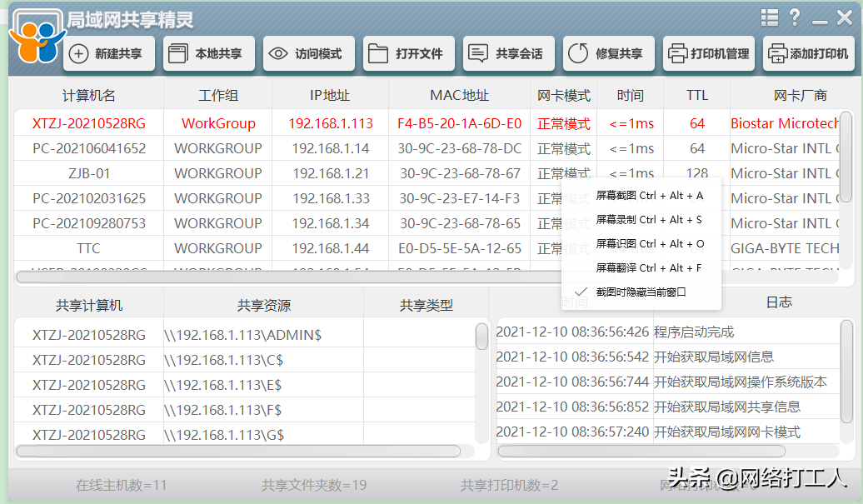Open 共享会话 share sessions panel
Screen dimensions: 863x504
tap(508, 53)
